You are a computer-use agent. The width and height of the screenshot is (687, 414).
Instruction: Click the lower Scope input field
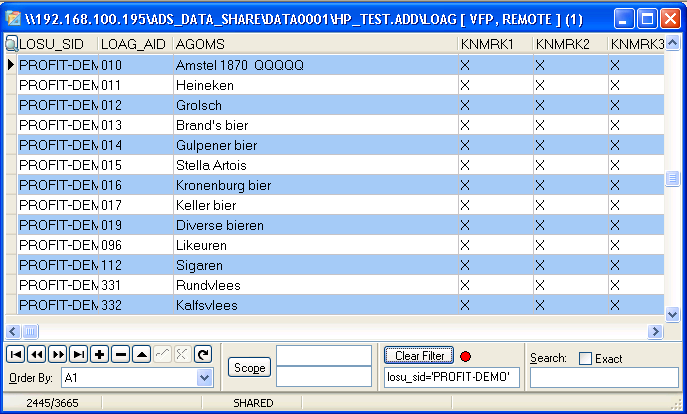coord(324,376)
